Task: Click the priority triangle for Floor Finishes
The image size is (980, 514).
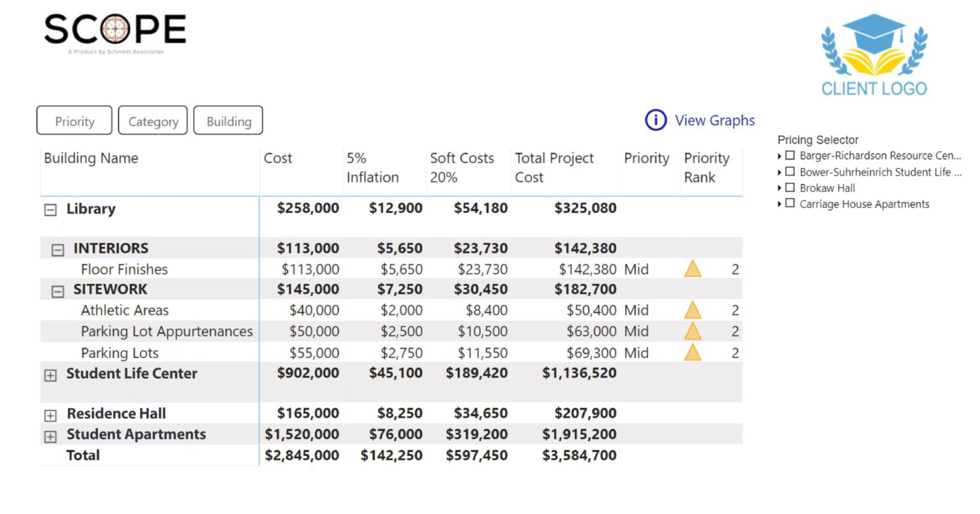Action: coord(693,268)
